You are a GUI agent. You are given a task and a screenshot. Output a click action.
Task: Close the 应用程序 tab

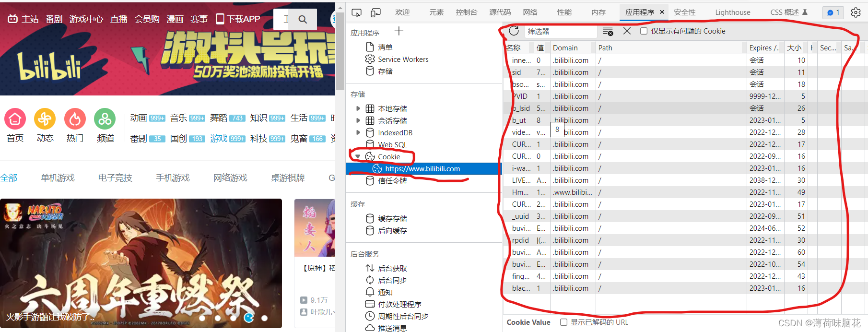coord(662,12)
